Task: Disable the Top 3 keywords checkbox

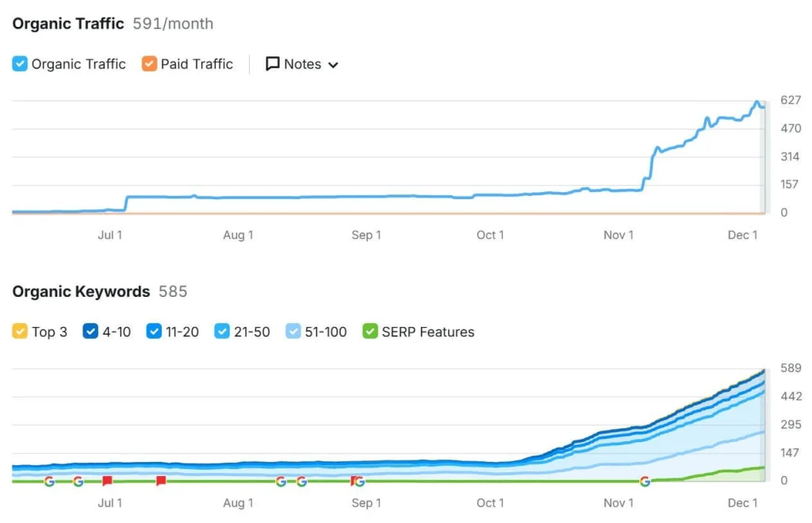Action: [20, 332]
